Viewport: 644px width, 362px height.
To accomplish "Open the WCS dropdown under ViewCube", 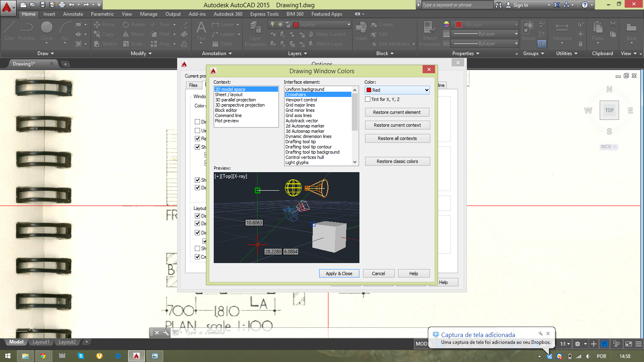I will tap(609, 147).
